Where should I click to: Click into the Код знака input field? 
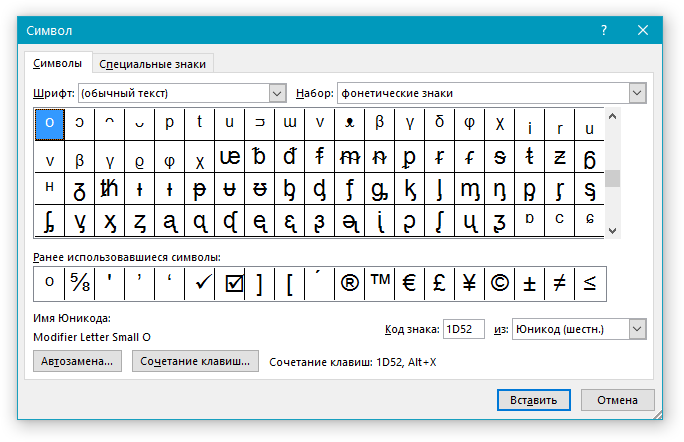463,329
